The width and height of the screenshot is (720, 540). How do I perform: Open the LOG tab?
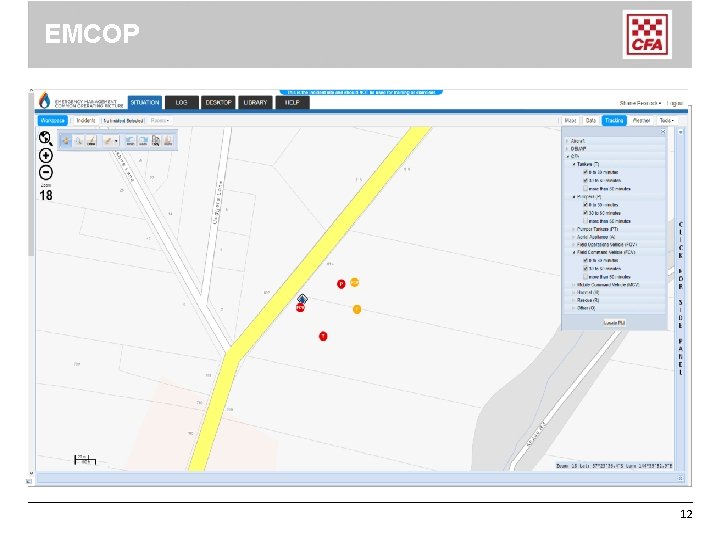tap(181, 102)
